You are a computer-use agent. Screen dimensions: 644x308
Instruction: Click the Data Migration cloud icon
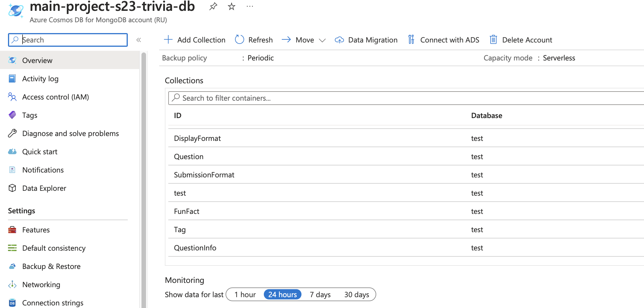click(339, 40)
